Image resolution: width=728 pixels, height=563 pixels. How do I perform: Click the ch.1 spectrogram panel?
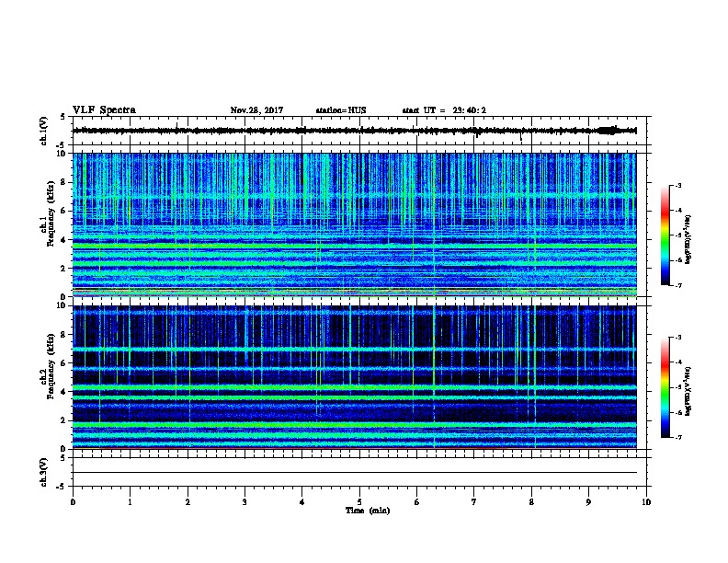coord(355,224)
